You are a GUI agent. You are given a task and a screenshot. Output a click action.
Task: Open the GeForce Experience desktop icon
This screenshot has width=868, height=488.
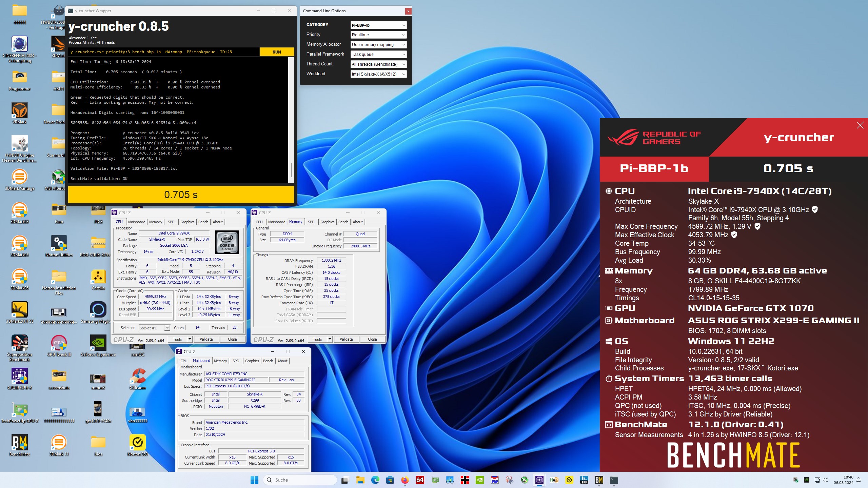click(98, 346)
